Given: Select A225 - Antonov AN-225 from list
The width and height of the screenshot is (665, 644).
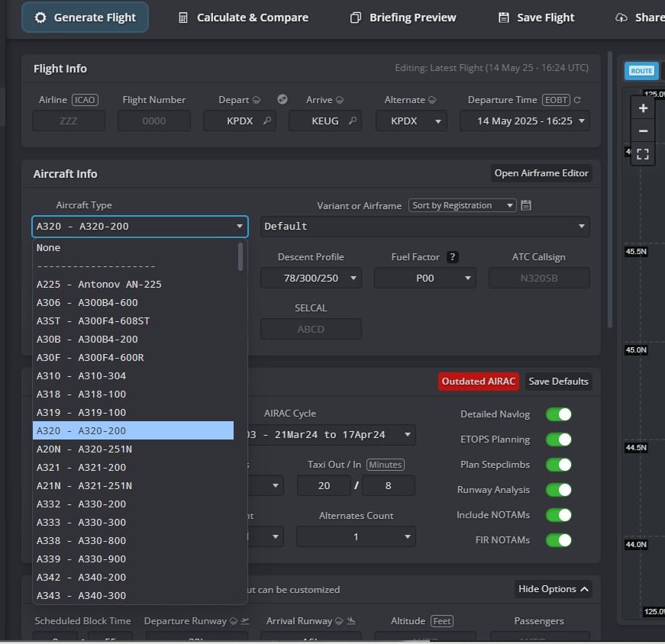Looking at the screenshot, I should click(133, 284).
